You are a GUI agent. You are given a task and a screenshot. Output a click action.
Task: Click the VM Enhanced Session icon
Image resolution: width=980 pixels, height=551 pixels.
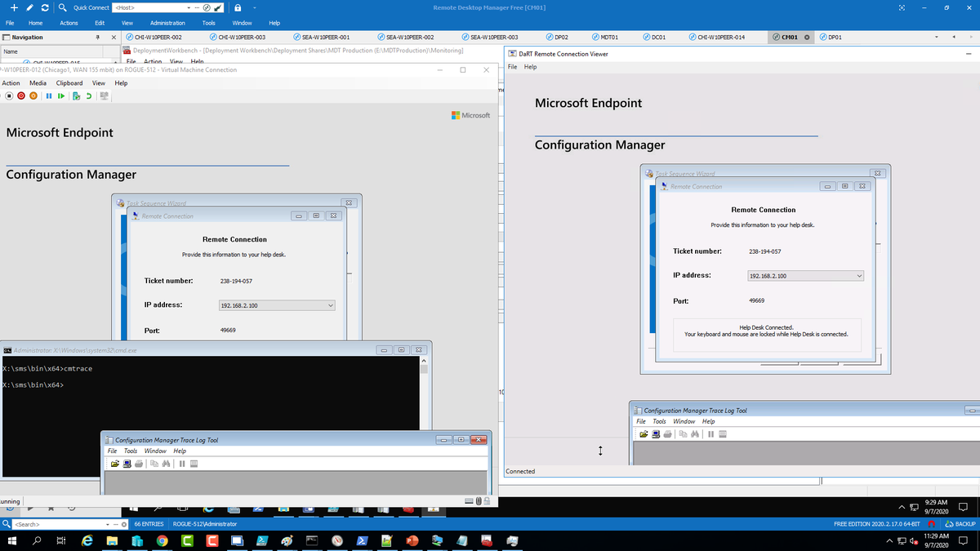tap(104, 96)
